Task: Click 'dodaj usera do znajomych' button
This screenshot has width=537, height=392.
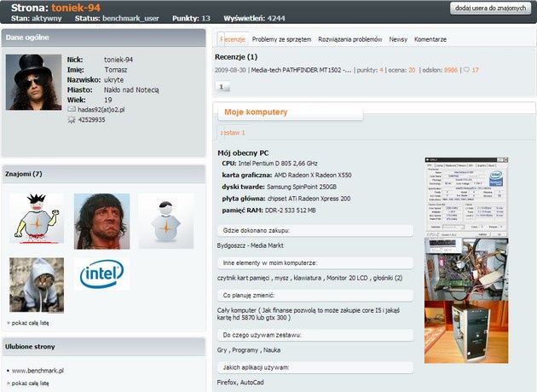Action: click(490, 8)
